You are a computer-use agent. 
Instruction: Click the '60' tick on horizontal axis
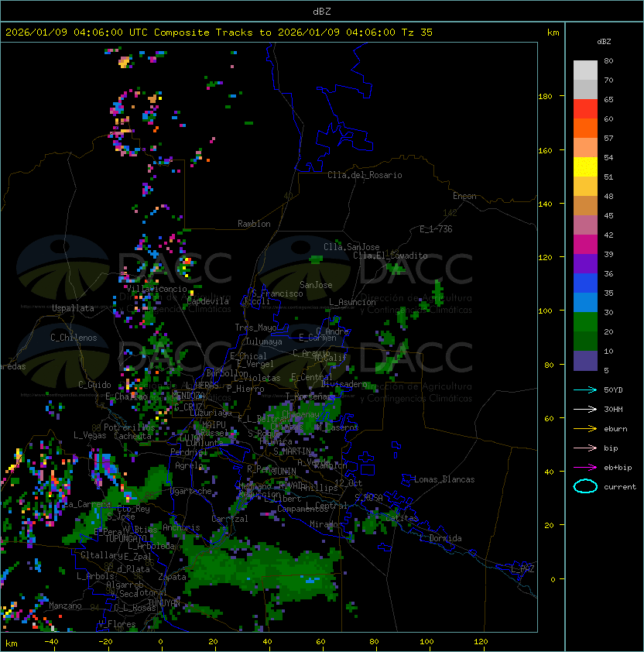(320, 642)
